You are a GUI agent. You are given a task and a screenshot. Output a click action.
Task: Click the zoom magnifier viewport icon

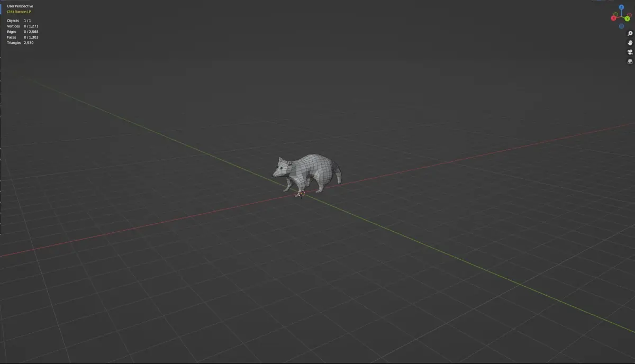click(630, 34)
